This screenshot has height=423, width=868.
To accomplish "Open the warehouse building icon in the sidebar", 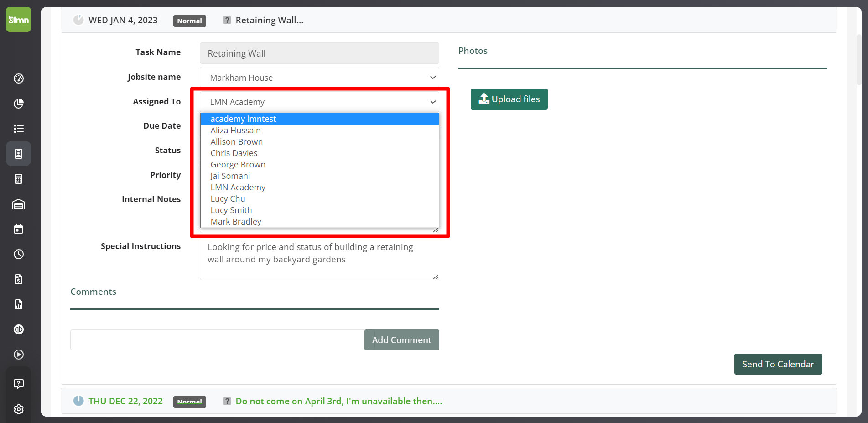I will tap(19, 204).
